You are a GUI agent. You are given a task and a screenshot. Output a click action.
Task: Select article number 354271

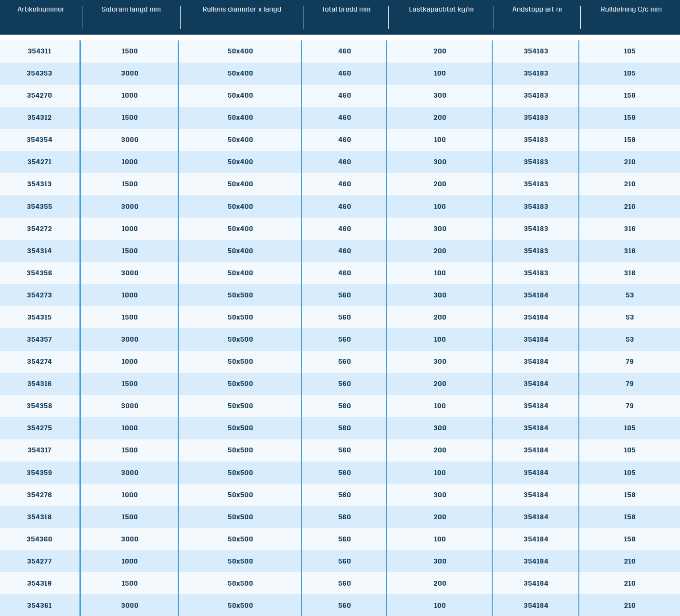point(39,162)
